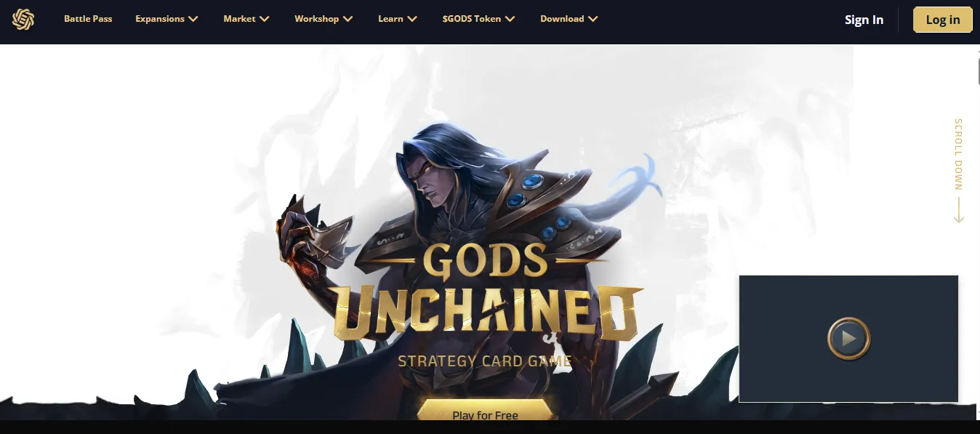Click the Download chevron arrow
The width and height of the screenshot is (980, 434).
593,19
